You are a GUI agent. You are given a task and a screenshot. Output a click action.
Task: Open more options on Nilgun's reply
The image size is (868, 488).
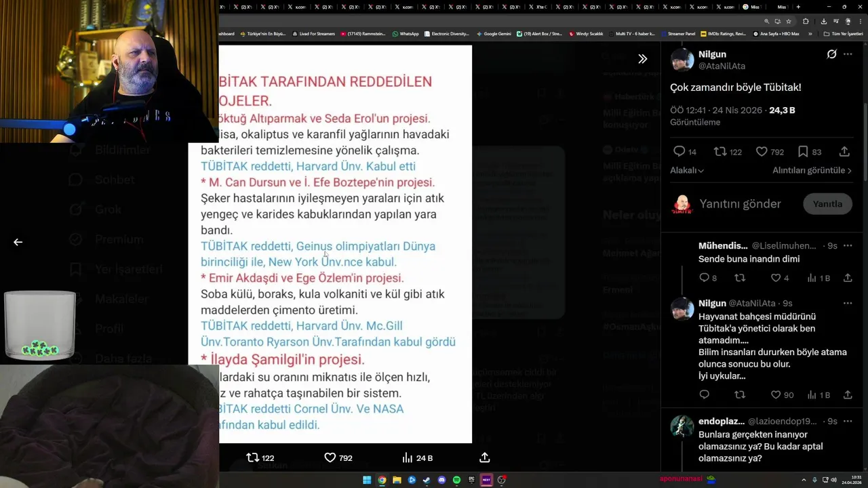coord(848,304)
